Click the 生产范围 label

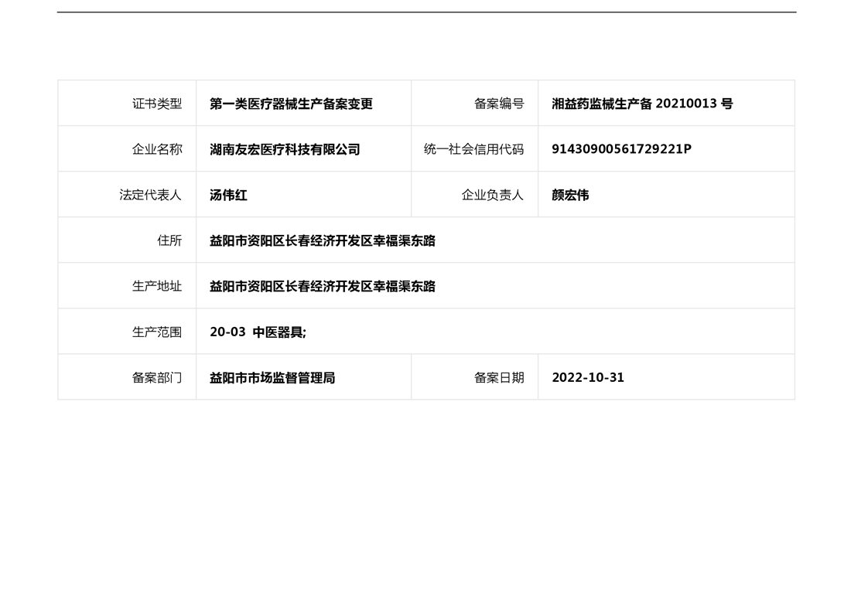tap(157, 332)
